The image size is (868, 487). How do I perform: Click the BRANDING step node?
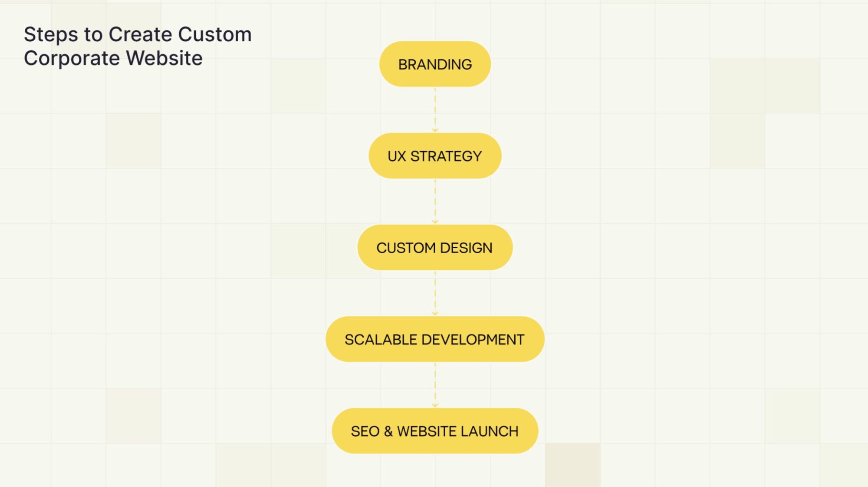[435, 64]
